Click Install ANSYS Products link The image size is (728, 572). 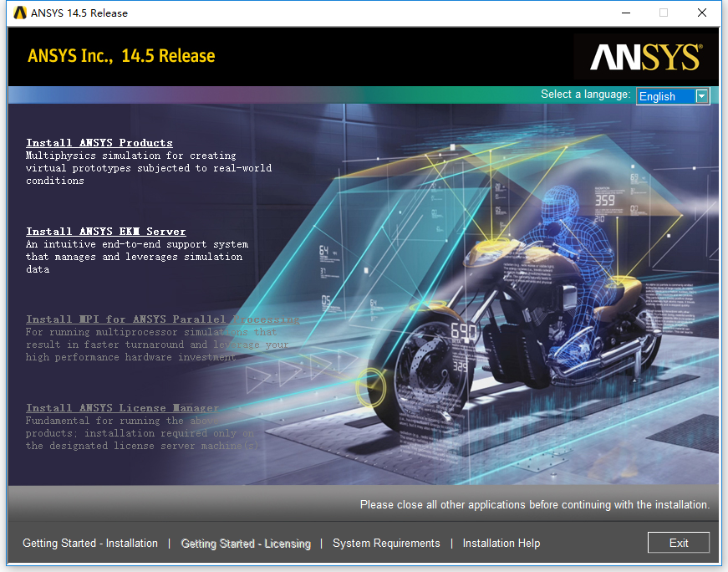pos(99,143)
